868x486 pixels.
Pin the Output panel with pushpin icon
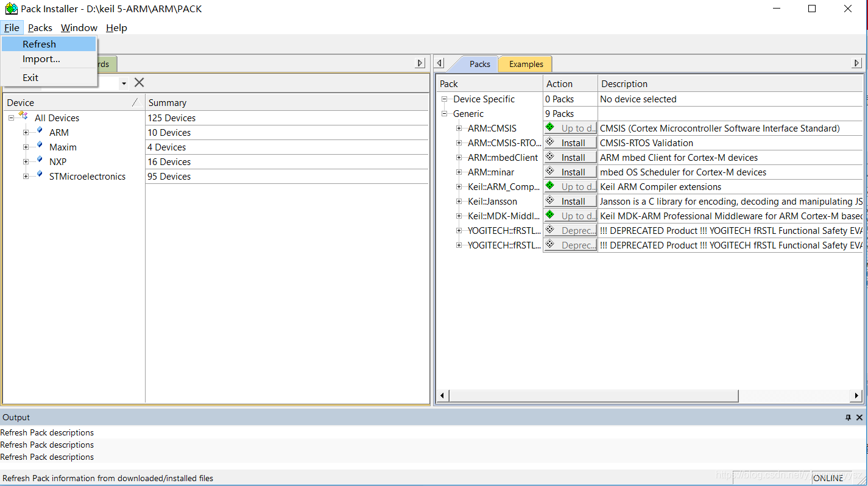click(848, 417)
